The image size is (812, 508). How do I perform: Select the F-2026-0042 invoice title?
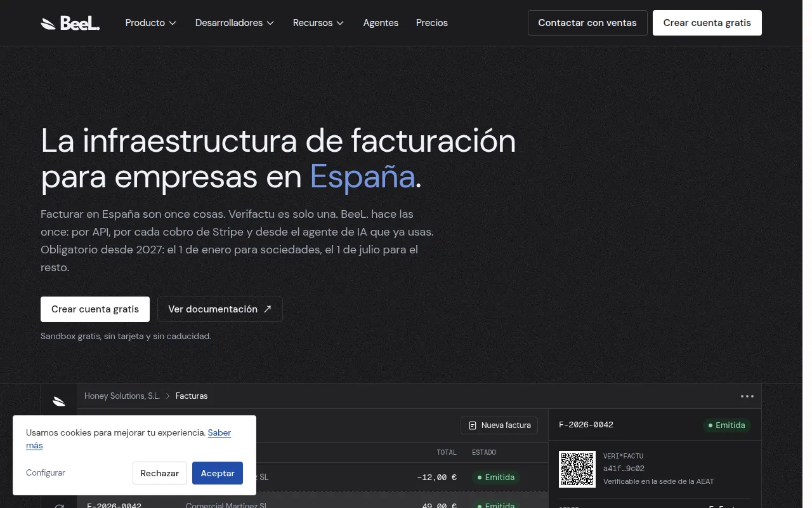pos(586,425)
